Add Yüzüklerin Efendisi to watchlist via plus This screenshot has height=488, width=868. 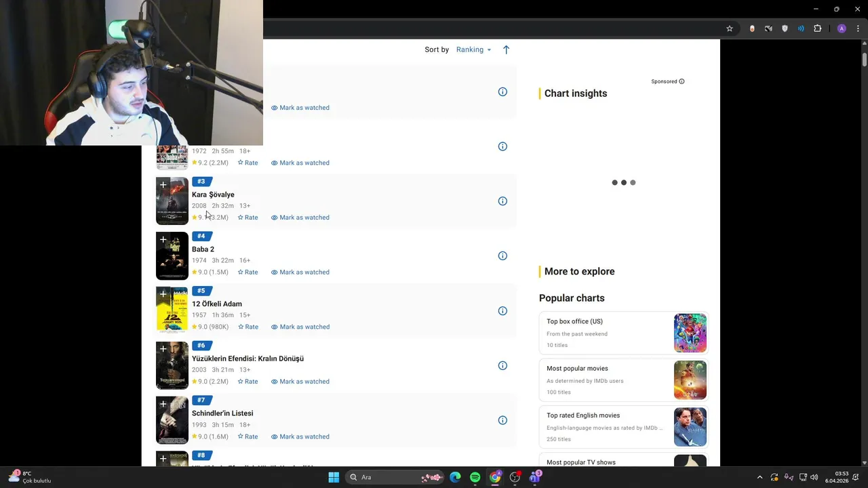click(163, 349)
